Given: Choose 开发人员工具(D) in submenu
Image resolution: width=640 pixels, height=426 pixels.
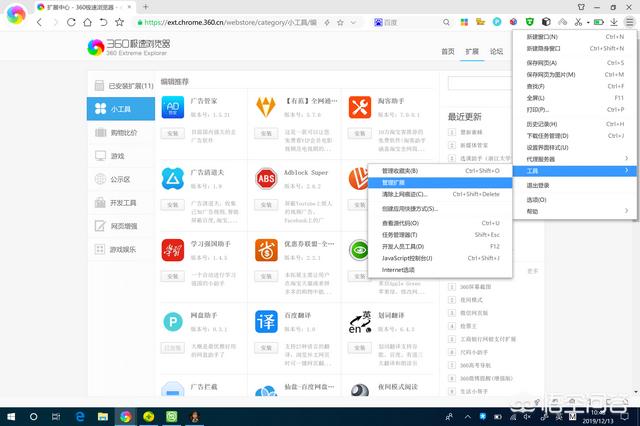Looking at the screenshot, I should (x=440, y=246).
